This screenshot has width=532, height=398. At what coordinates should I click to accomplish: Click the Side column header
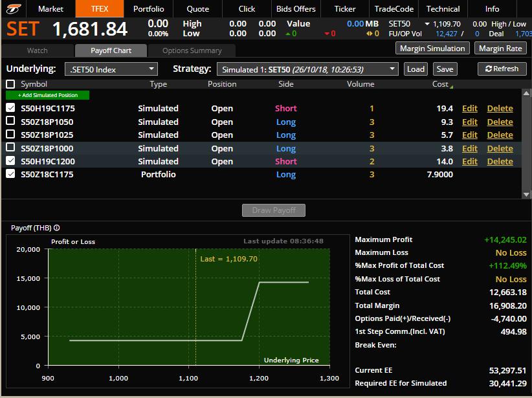(285, 84)
